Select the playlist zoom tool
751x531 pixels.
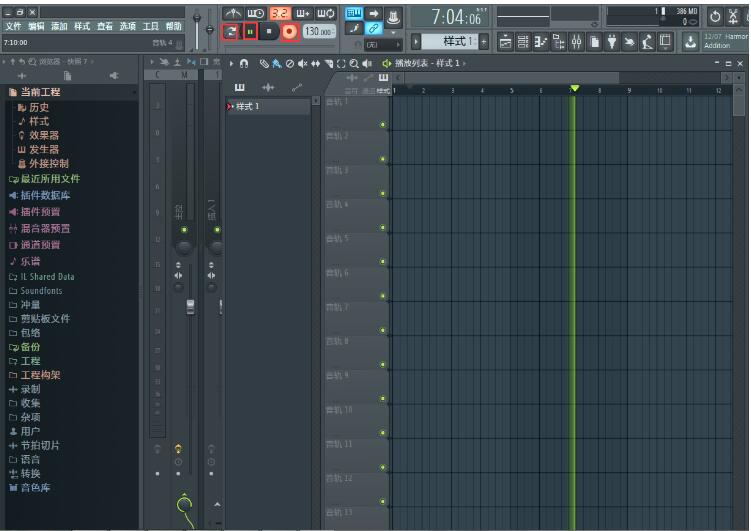point(354,63)
